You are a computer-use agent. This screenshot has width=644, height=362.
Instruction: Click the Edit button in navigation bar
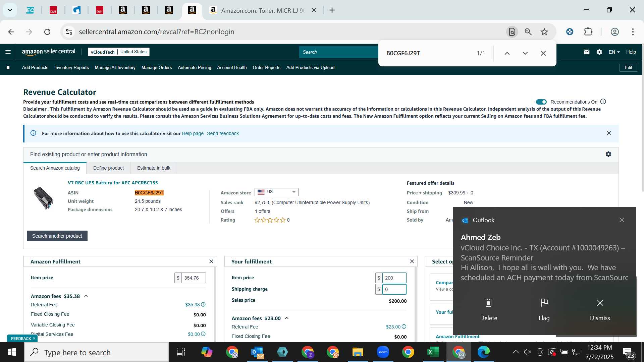point(628,68)
